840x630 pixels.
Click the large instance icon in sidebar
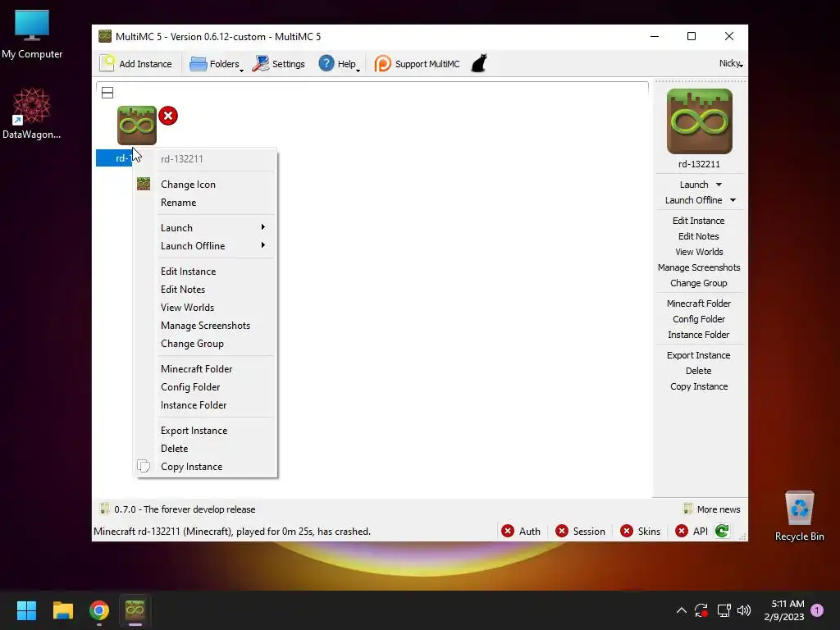coord(699,121)
